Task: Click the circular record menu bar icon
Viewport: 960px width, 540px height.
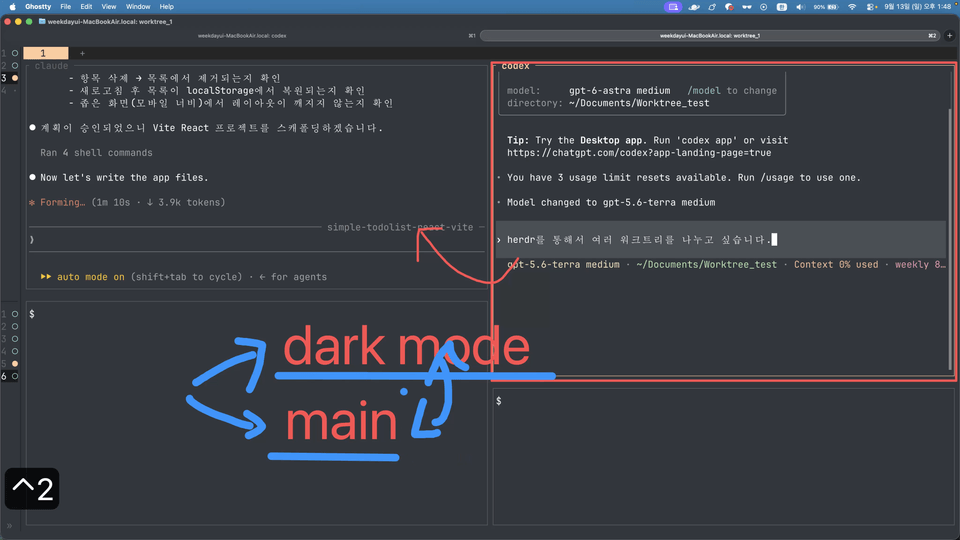Action: [763, 7]
